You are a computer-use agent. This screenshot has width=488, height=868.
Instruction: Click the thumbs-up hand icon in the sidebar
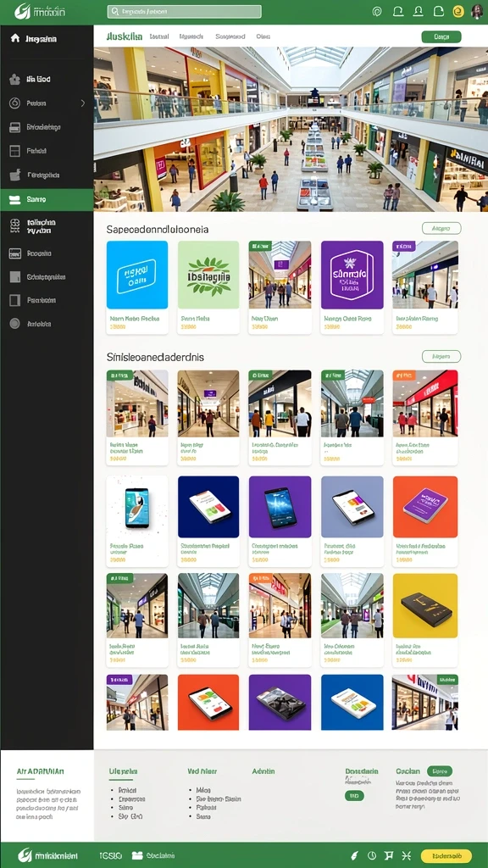coord(15,175)
